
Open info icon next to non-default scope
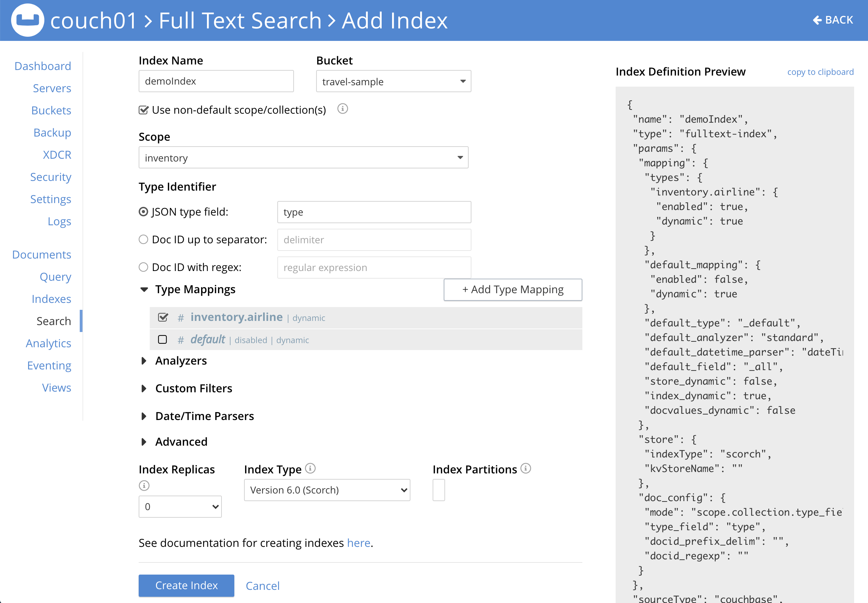342,109
